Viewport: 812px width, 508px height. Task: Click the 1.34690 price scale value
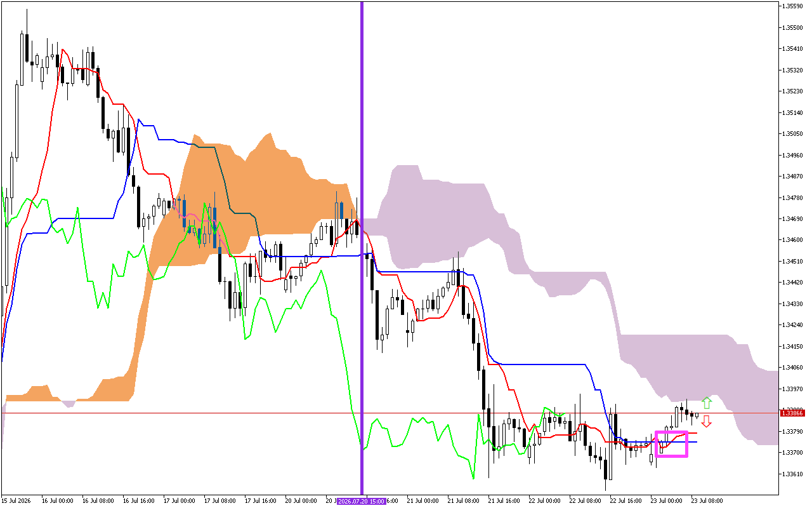click(794, 219)
